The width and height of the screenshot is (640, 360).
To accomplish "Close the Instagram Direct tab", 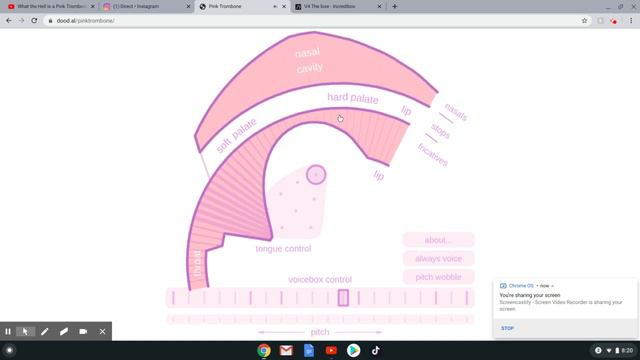I will click(188, 7).
